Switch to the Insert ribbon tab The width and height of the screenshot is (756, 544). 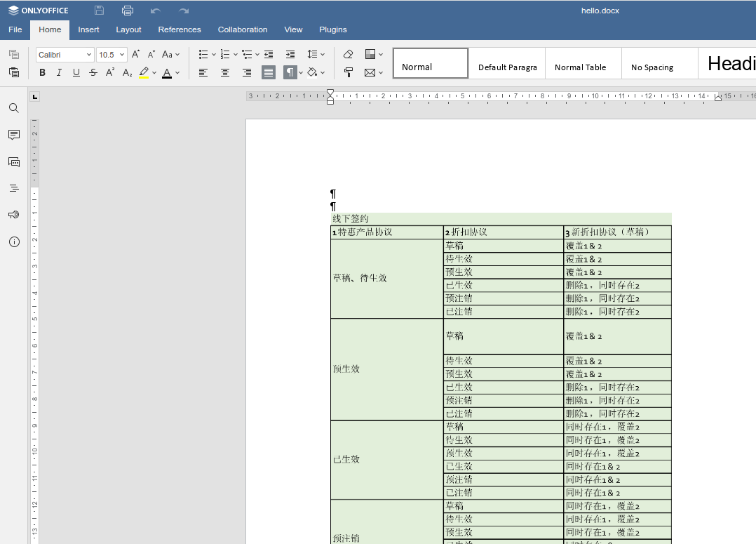pos(88,29)
